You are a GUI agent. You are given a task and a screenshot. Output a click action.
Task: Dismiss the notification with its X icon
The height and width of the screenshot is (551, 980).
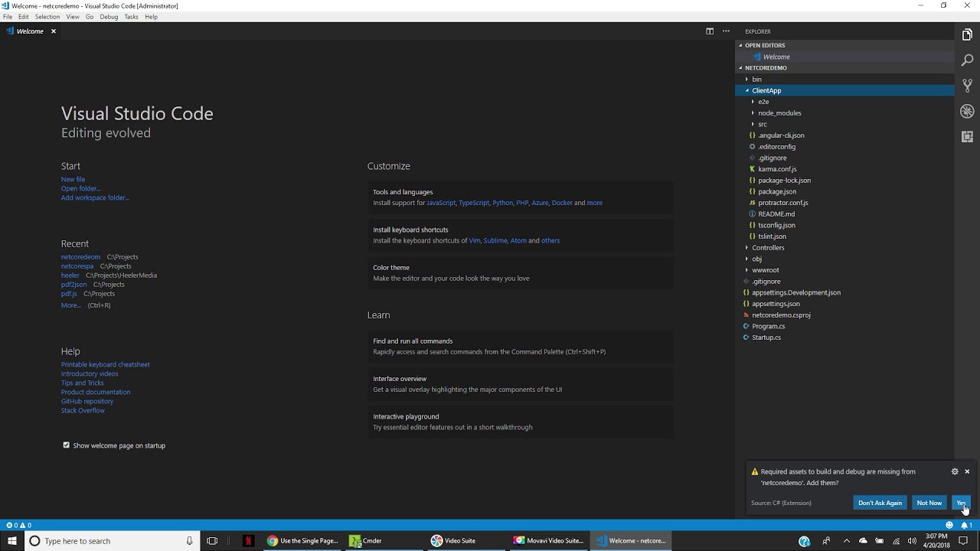coord(967,471)
